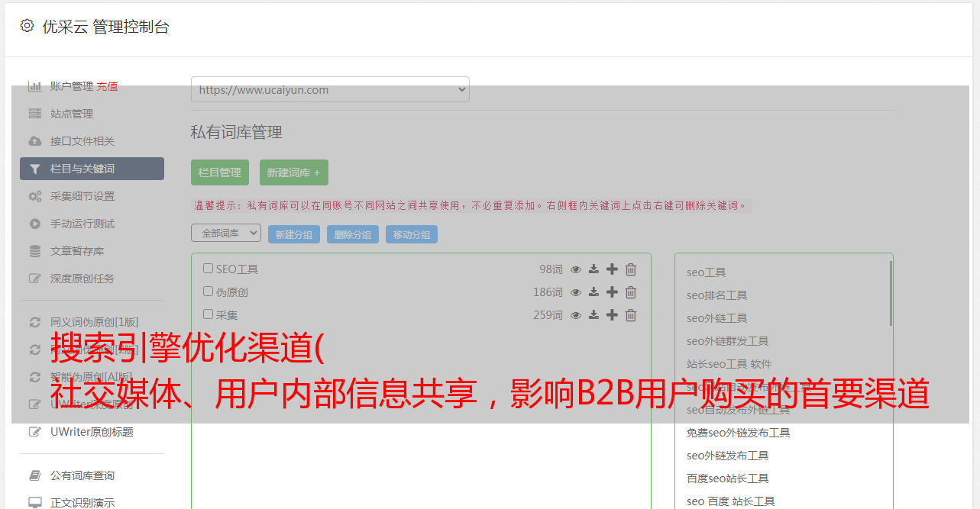
Task: Open the 全部词库 group dropdown
Action: pyautogui.click(x=226, y=234)
